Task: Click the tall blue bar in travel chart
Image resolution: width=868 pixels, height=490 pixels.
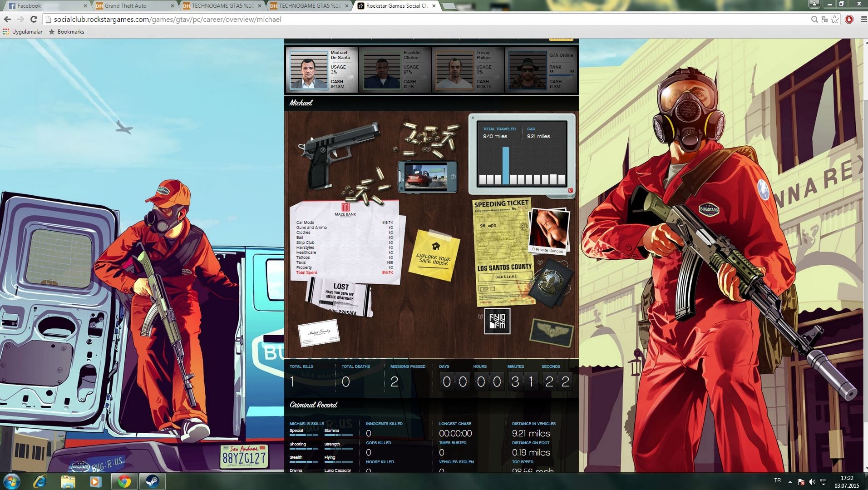Action: click(506, 165)
